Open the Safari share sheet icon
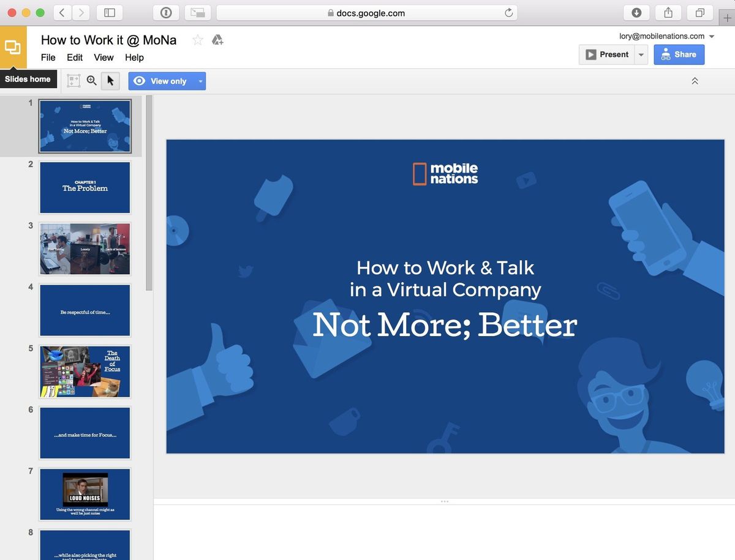Image resolution: width=735 pixels, height=560 pixels. point(668,12)
